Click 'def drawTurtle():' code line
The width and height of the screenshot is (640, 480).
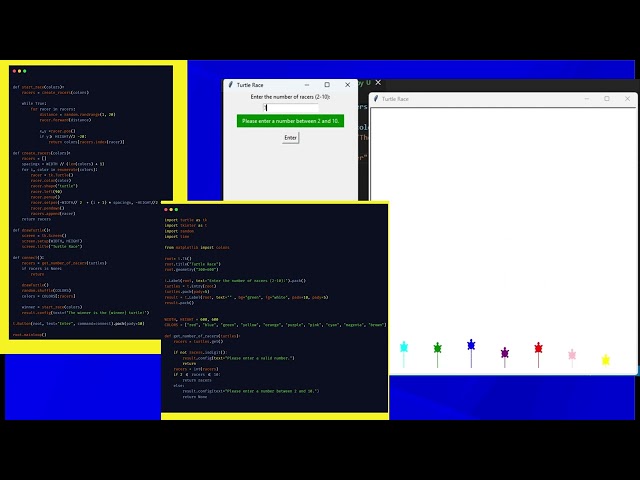click(31, 230)
